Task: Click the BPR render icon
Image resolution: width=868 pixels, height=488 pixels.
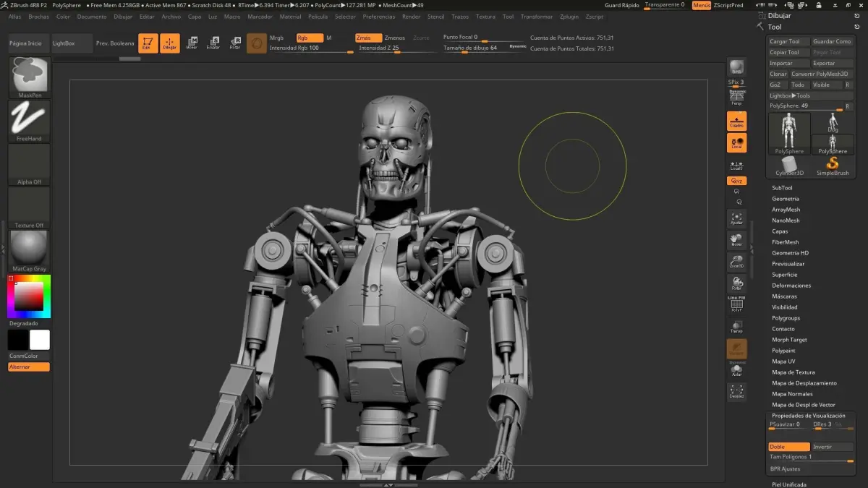Action: [x=736, y=67]
